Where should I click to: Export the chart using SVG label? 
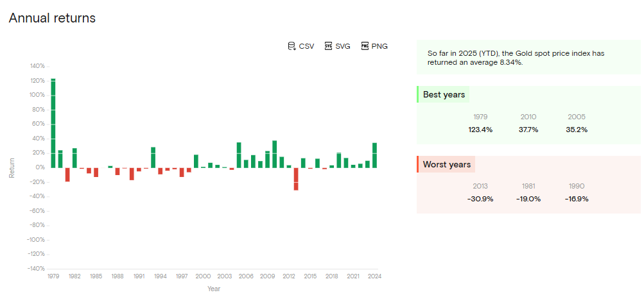(343, 46)
